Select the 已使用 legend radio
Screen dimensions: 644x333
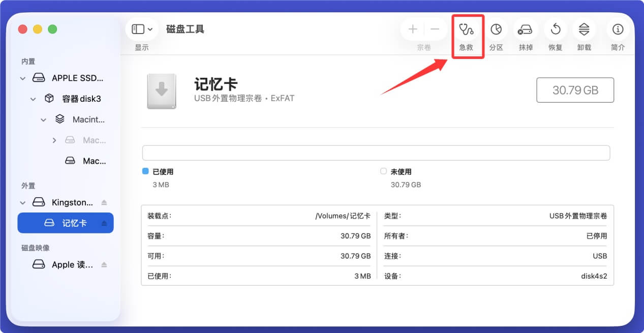pyautogui.click(x=144, y=171)
